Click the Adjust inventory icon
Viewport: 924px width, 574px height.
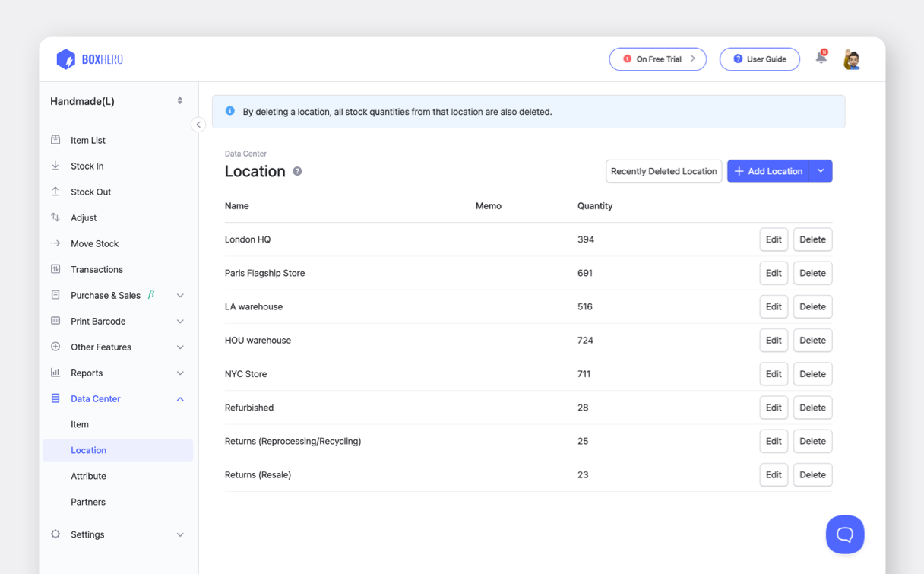55,217
